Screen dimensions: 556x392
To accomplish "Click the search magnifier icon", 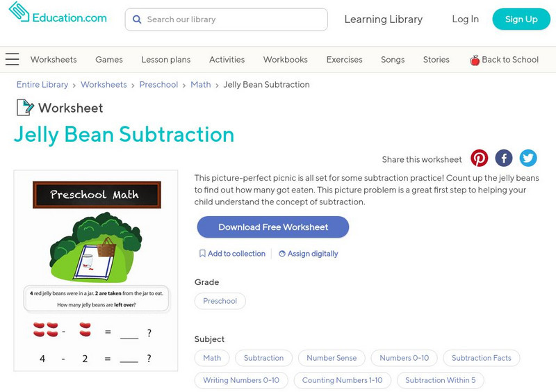I will [137, 19].
